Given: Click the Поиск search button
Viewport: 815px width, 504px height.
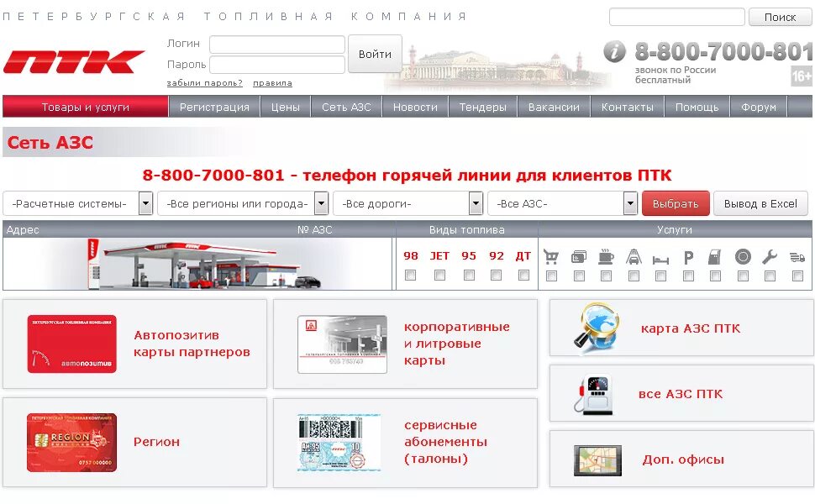Looking at the screenshot, I should click(780, 17).
